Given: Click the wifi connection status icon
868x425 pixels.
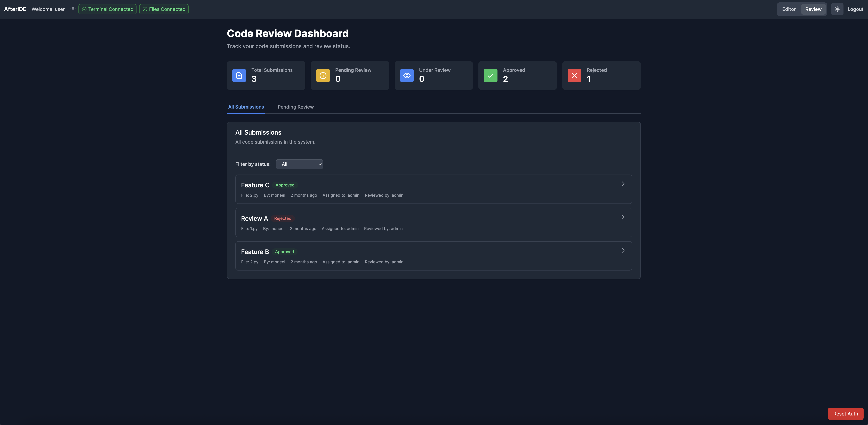Looking at the screenshot, I should point(73,9).
